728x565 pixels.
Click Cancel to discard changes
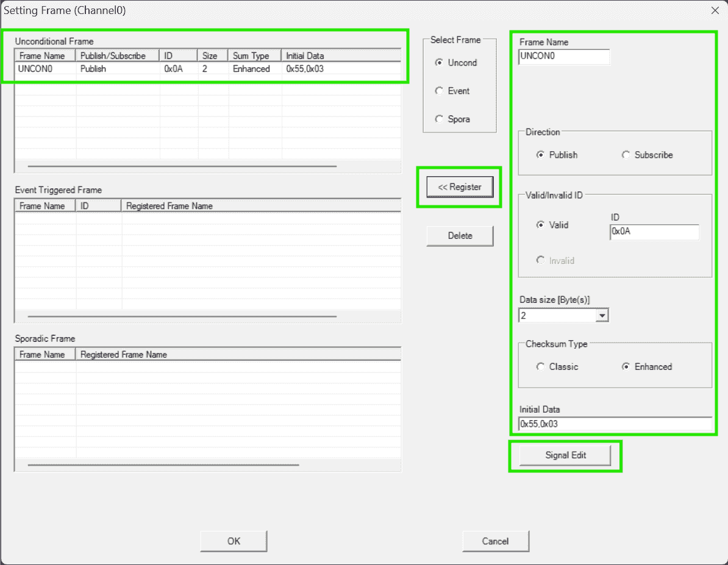click(495, 541)
